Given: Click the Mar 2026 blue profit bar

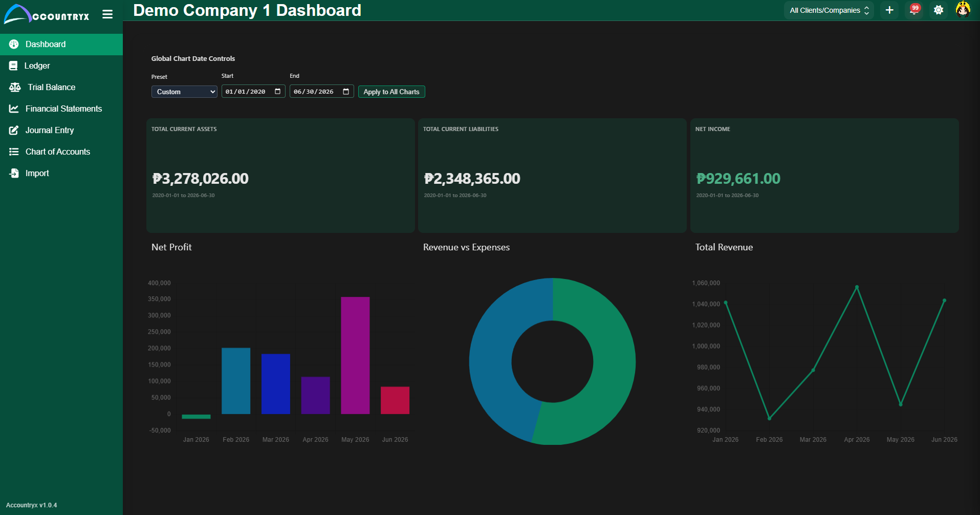Looking at the screenshot, I should pos(276,384).
